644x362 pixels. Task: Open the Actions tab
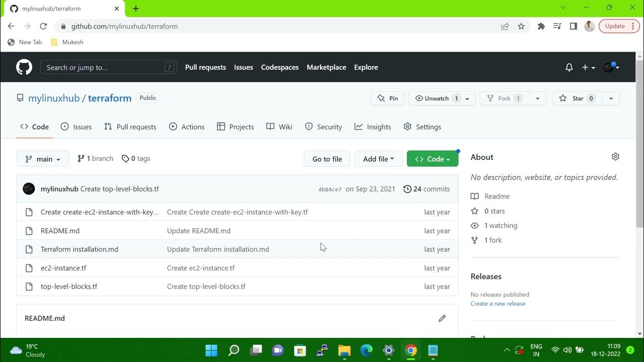pyautogui.click(x=187, y=127)
